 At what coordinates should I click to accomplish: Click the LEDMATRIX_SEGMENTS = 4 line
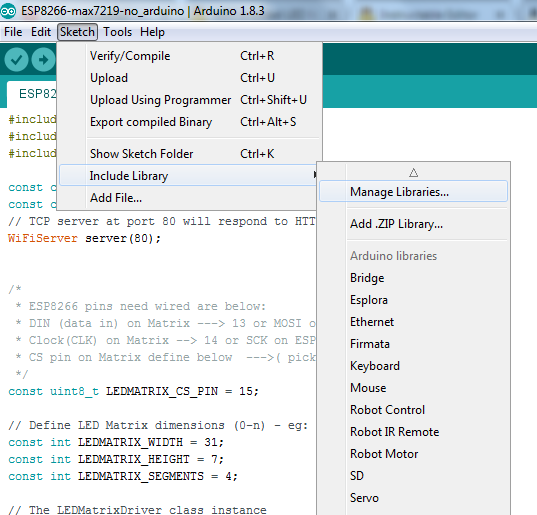point(123,476)
